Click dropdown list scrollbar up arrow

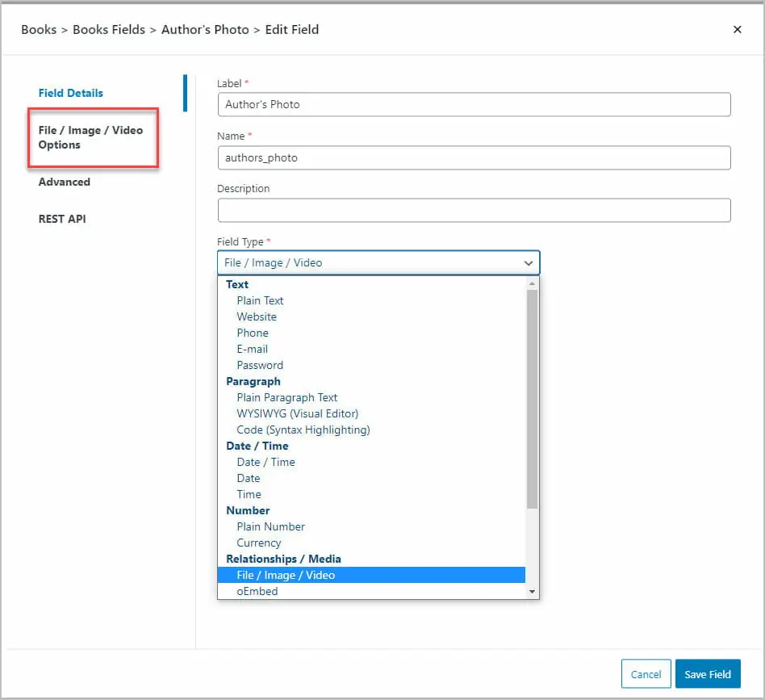(x=532, y=283)
